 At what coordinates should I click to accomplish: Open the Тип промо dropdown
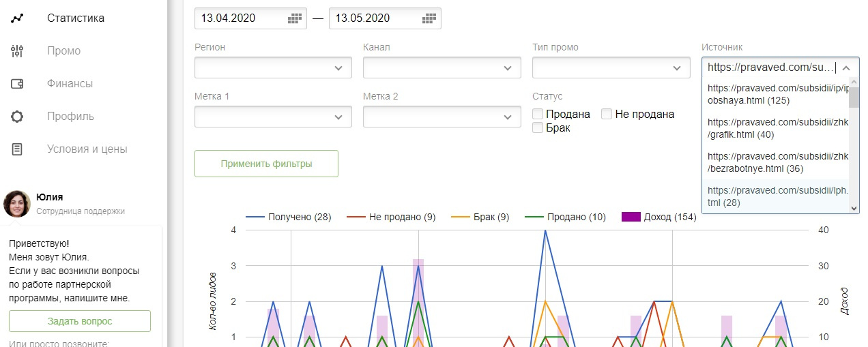611,67
